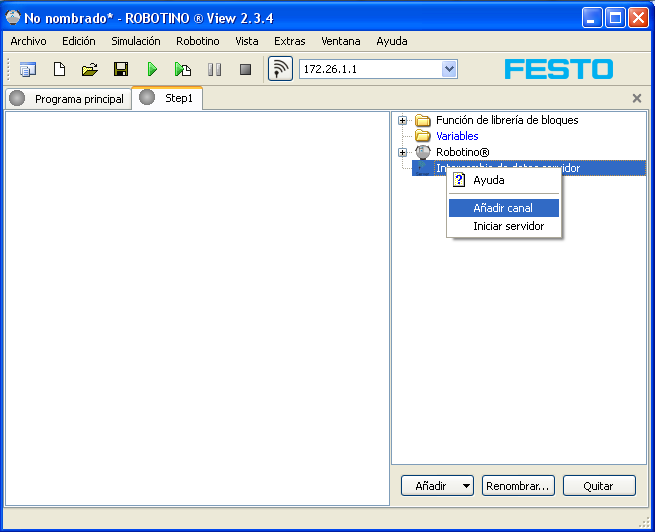Screen dimensions: 655x532
Task: Open the Ventana menu
Action: pyautogui.click(x=341, y=41)
